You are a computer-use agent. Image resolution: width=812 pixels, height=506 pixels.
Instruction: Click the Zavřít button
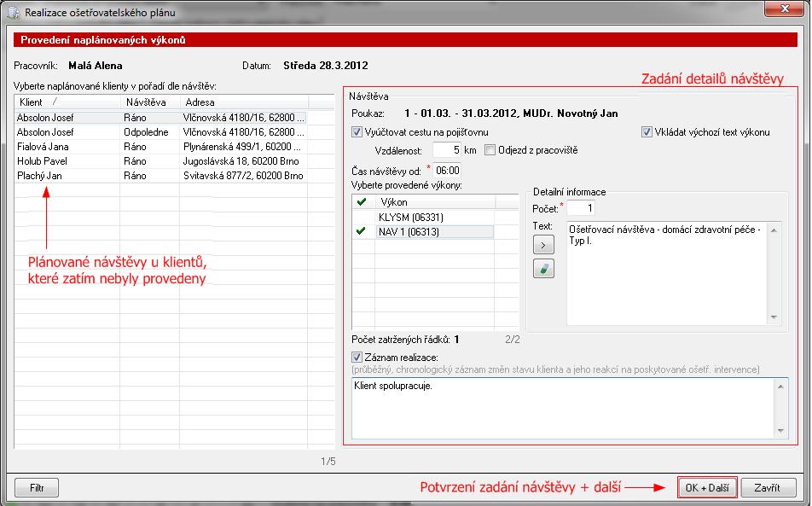point(768,487)
